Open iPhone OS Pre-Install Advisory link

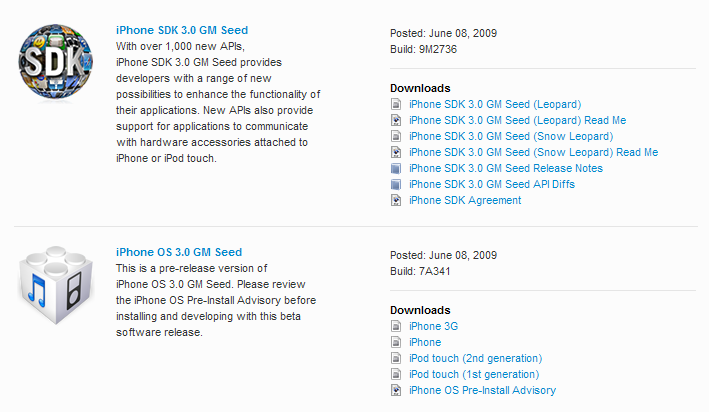[x=482, y=390]
